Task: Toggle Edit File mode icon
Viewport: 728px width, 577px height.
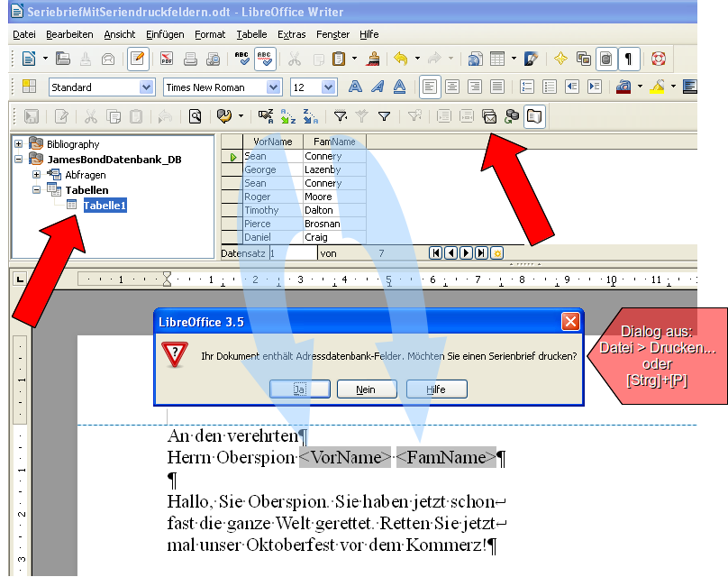Action: 138,59
